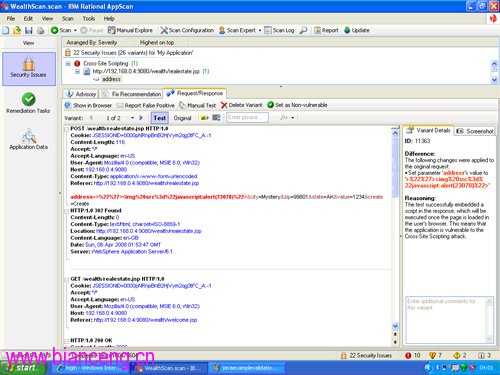Select the Cross-Site Scripting issue row
Screen dimensions: 500x375
tap(106, 63)
